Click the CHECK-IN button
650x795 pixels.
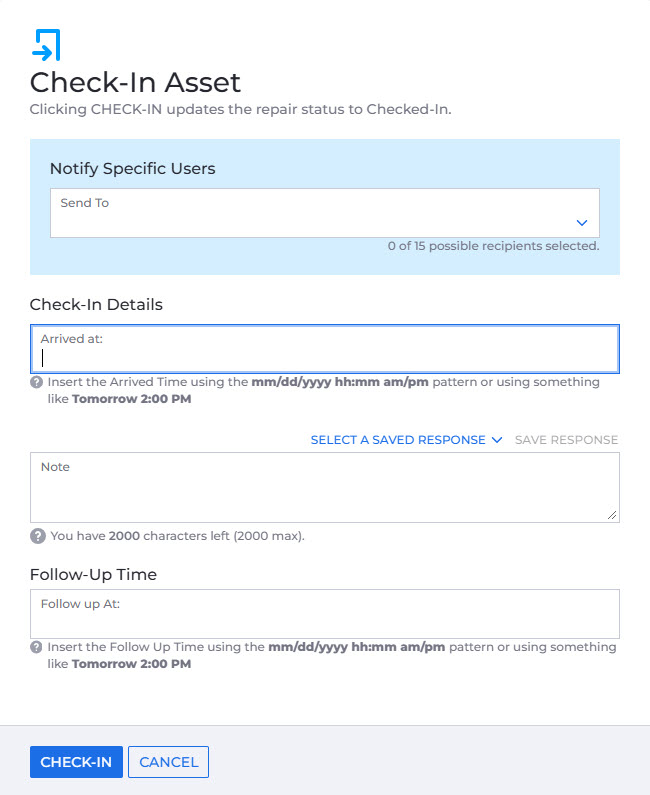76,762
